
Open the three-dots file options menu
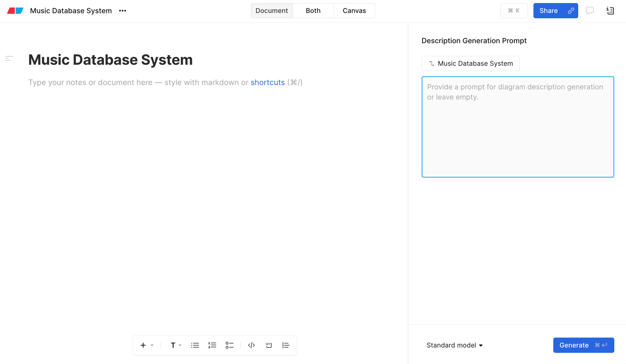point(122,11)
